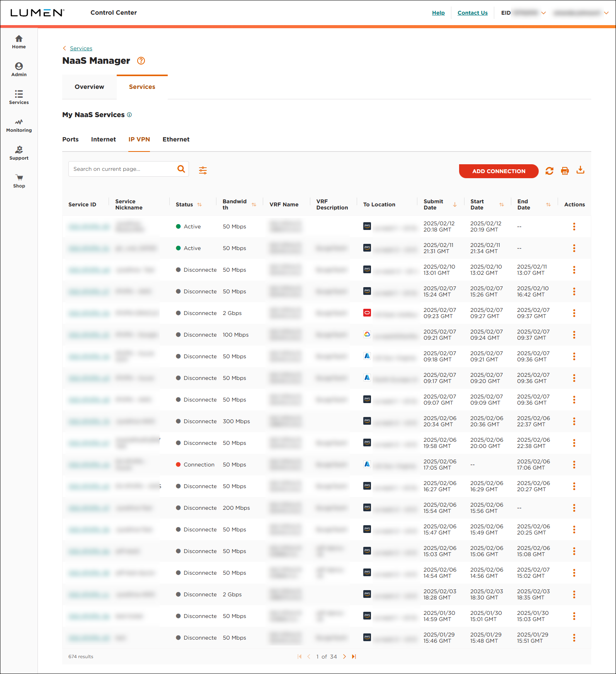Click the Lumen logo
Screen dimensions: 616x674
coord(37,13)
